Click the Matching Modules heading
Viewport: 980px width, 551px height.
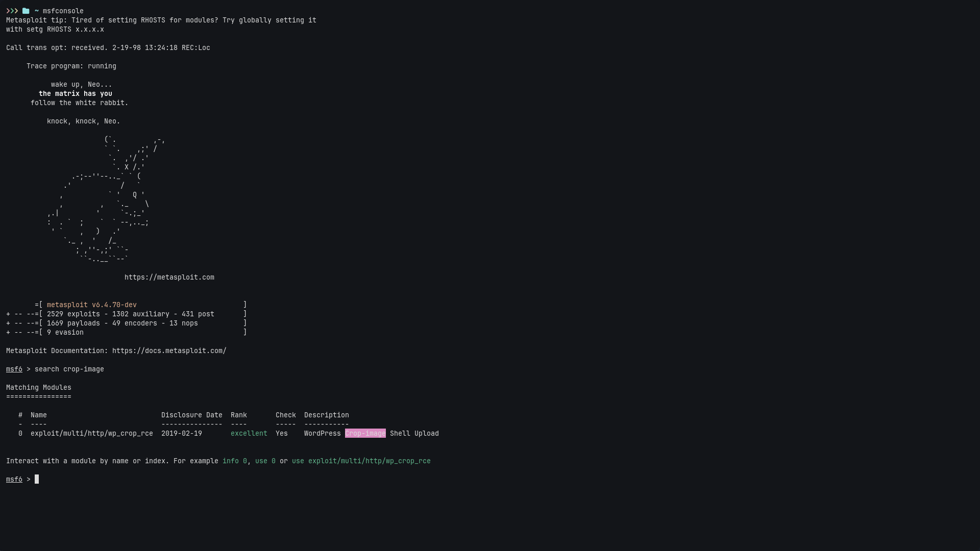click(x=38, y=388)
